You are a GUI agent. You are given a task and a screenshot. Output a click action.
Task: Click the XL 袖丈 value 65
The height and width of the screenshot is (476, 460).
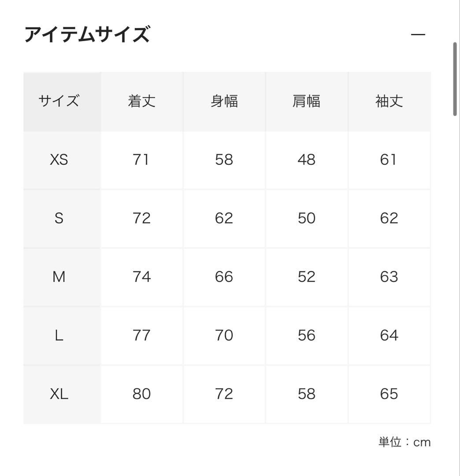pyautogui.click(x=389, y=394)
